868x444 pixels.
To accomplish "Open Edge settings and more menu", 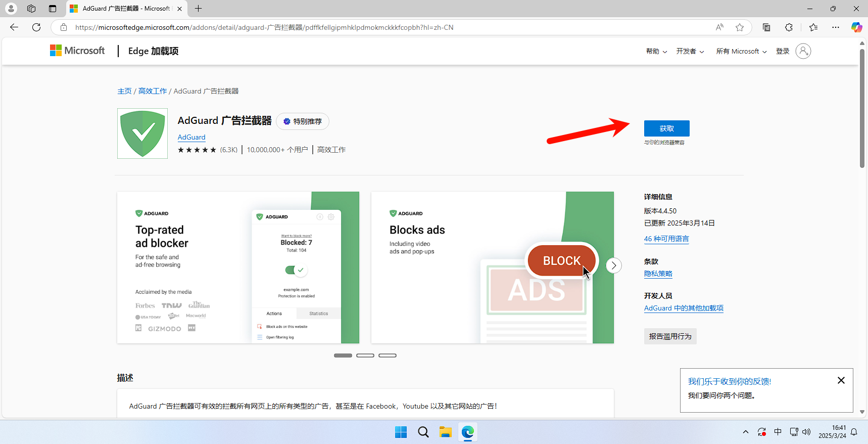I will pos(836,27).
